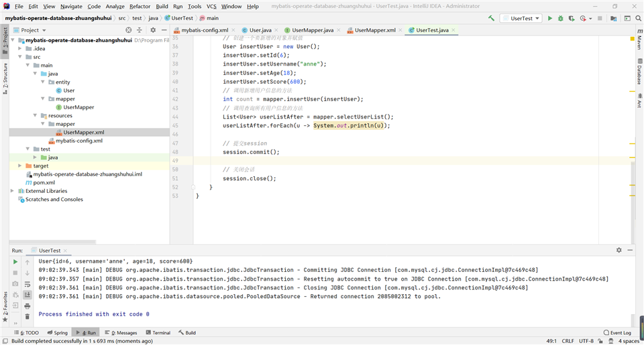Open the Messages tool window button
This screenshot has height=345, width=644.
point(121,333)
